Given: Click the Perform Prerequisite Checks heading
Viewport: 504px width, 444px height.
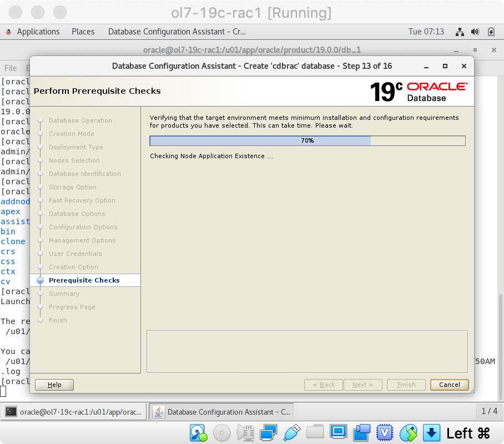Looking at the screenshot, I should click(97, 91).
